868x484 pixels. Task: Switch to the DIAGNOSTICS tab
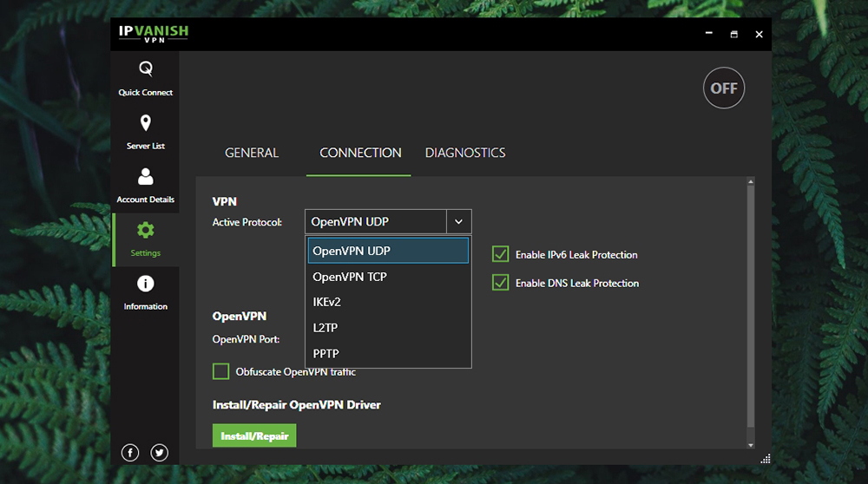465,153
